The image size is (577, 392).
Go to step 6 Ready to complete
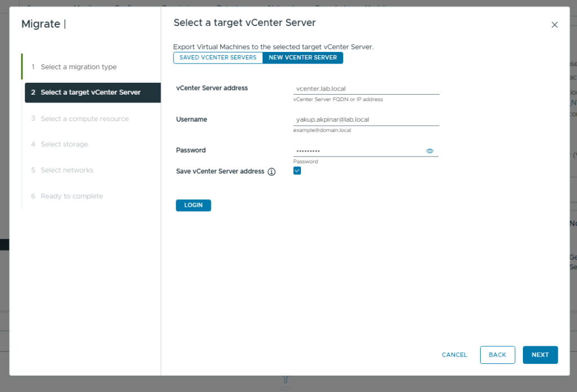pos(72,196)
